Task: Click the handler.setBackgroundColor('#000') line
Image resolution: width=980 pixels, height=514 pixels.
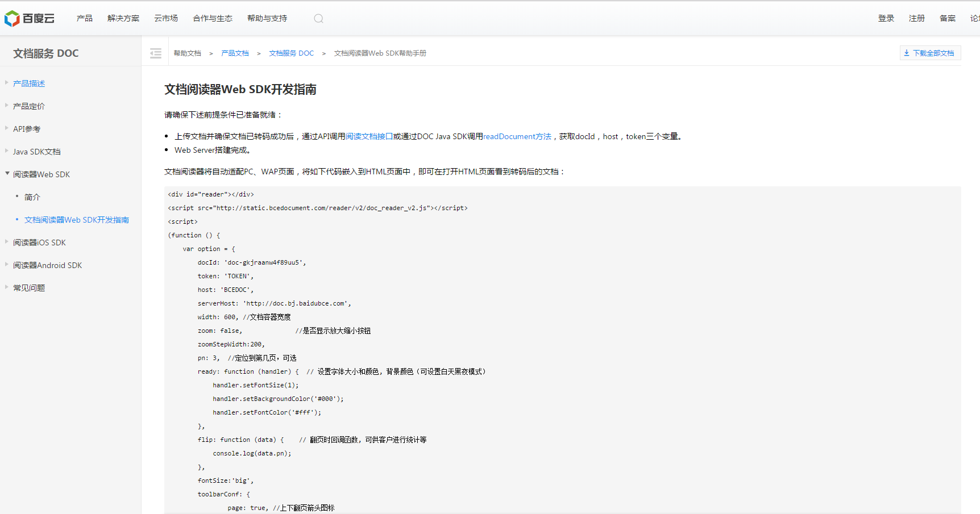Action: pyautogui.click(x=279, y=399)
